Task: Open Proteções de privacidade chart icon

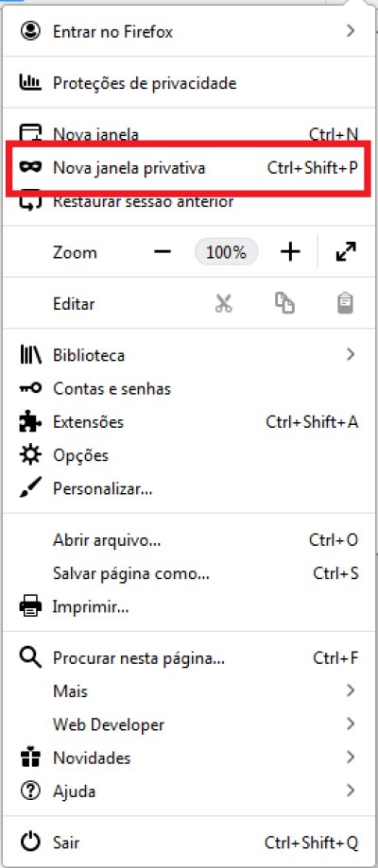Action: (x=30, y=83)
